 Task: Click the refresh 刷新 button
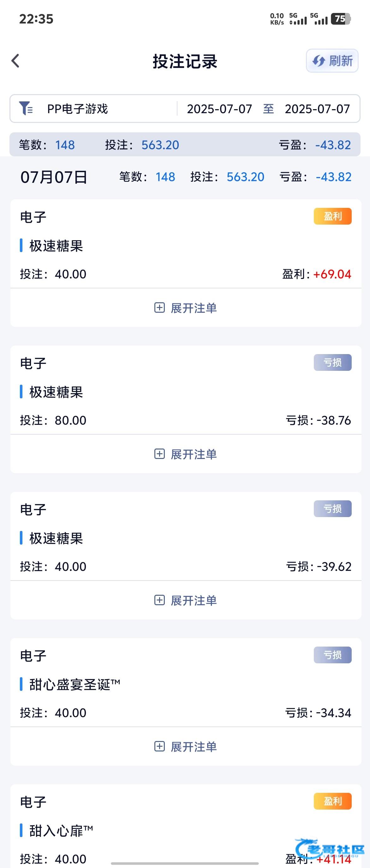click(332, 61)
